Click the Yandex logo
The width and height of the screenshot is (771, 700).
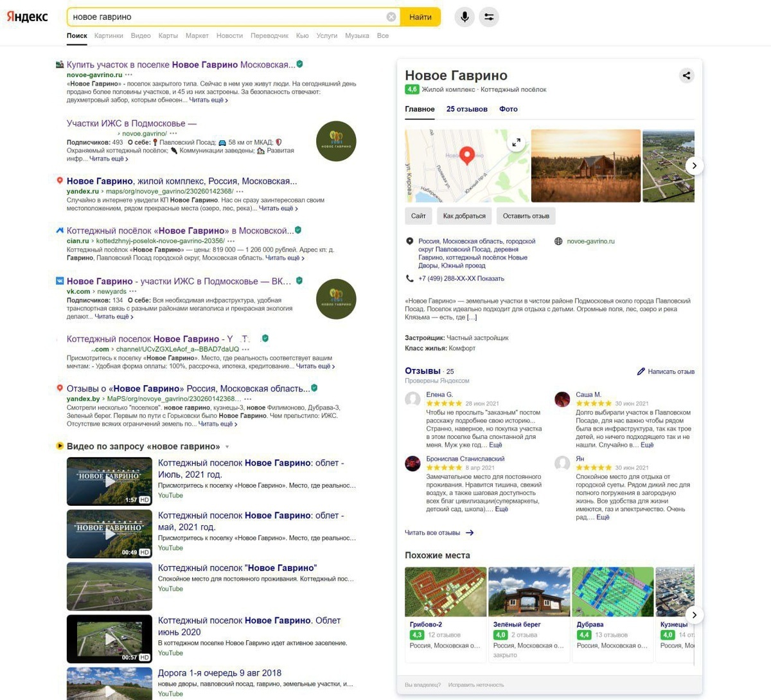tap(27, 17)
